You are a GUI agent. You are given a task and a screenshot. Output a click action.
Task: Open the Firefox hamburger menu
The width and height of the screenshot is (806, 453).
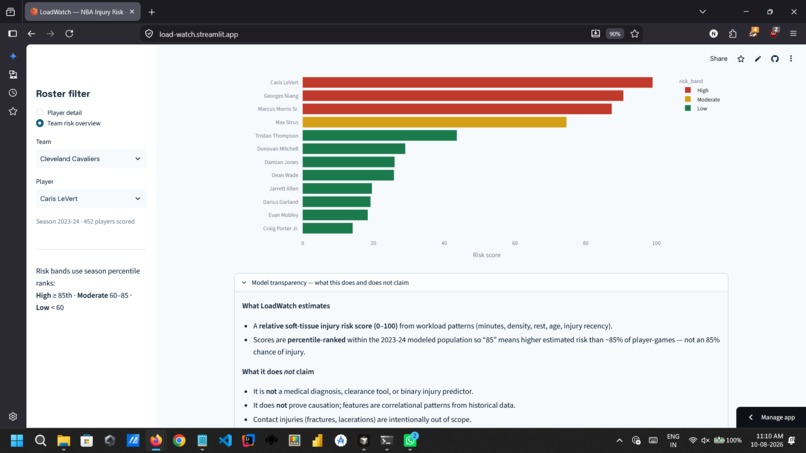(793, 33)
